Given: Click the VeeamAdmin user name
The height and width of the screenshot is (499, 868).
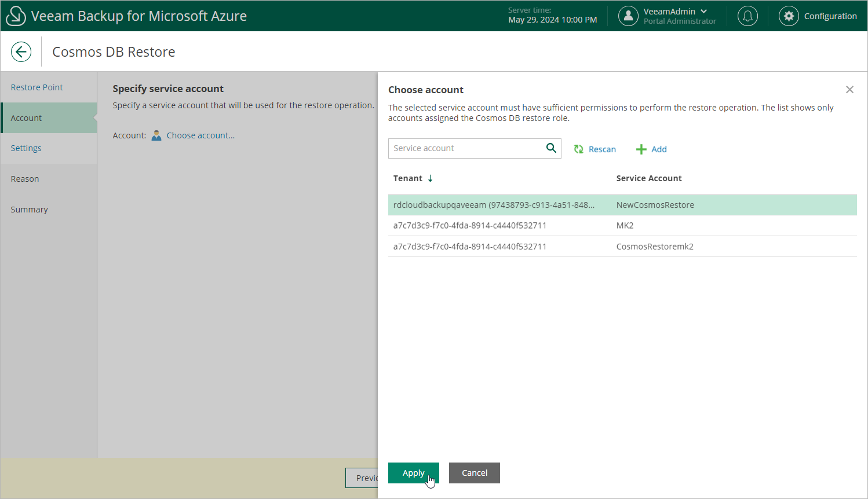Looking at the screenshot, I should (669, 11).
